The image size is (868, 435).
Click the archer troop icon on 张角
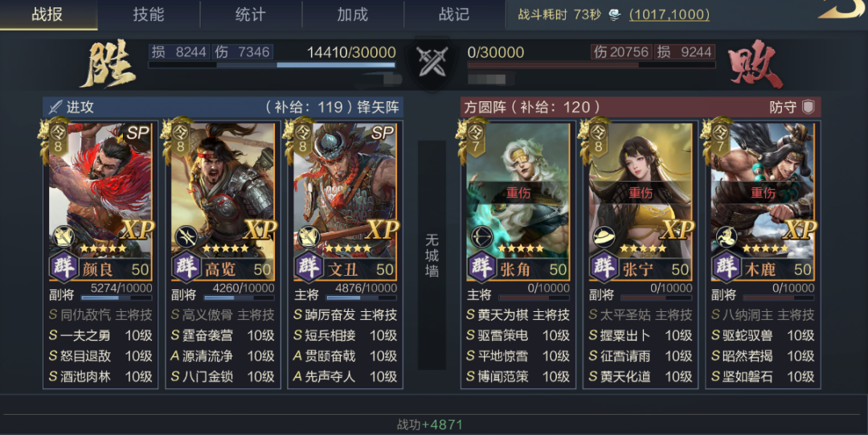(481, 237)
